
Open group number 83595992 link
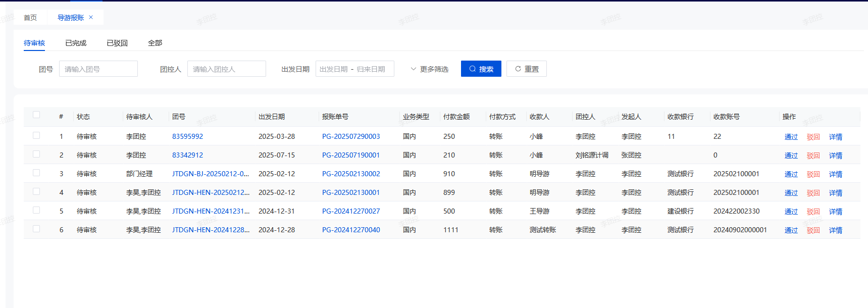pyautogui.click(x=187, y=136)
